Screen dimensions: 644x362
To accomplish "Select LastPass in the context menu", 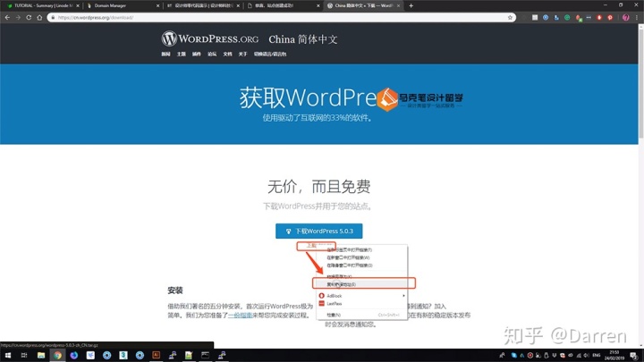I will point(362,304).
